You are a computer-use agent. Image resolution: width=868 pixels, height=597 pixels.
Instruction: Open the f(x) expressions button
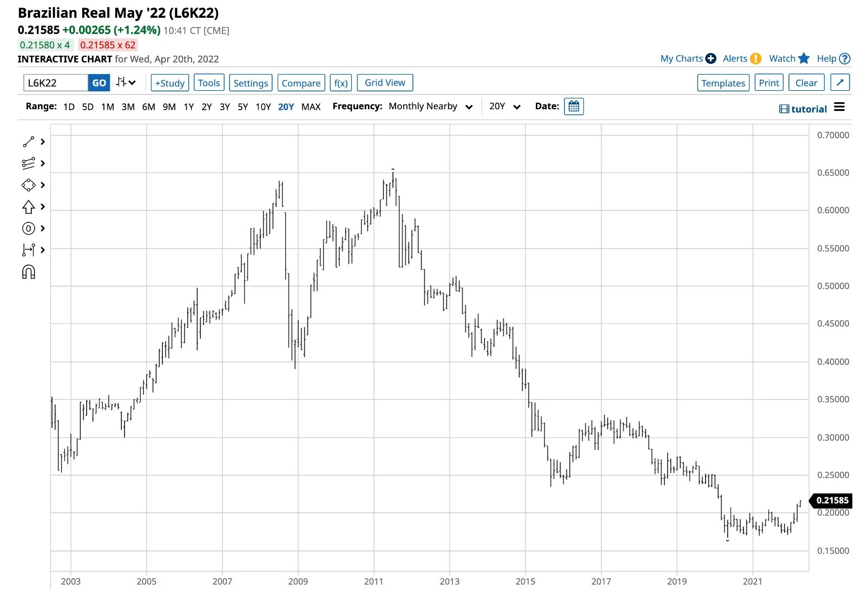[x=341, y=83]
